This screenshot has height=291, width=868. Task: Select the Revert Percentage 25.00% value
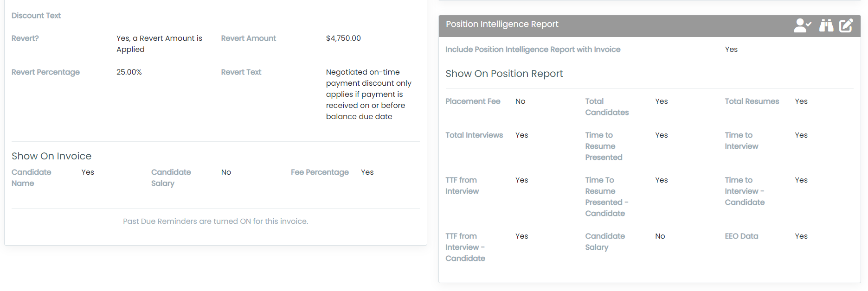pos(129,72)
